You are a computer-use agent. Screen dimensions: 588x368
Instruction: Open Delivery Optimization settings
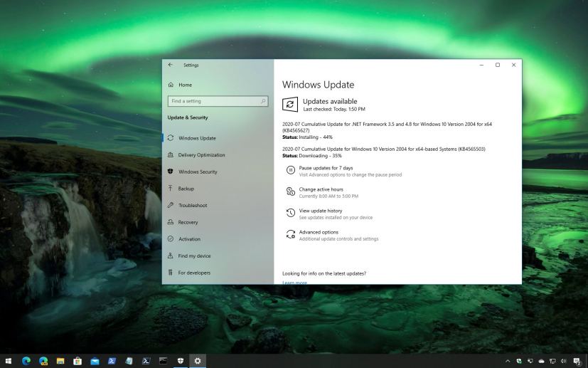point(201,154)
